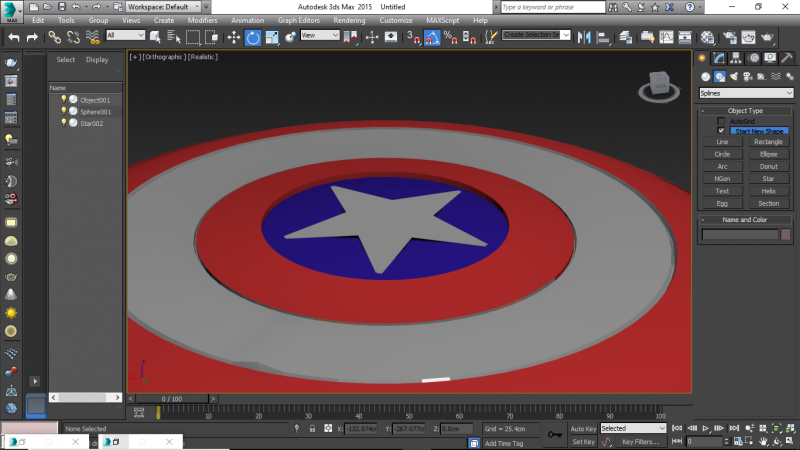This screenshot has width=800, height=450.
Task: Activate the Select and Uniform Scale tool
Action: [271, 37]
